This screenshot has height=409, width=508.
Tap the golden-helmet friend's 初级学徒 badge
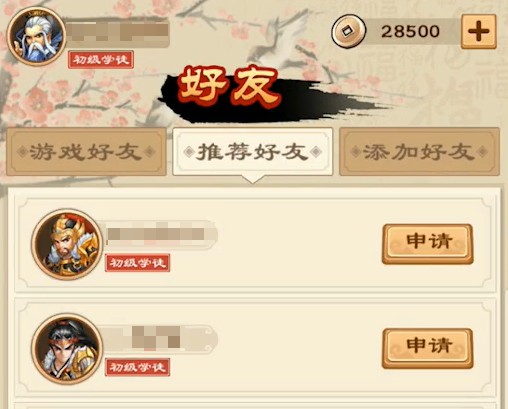(x=138, y=263)
